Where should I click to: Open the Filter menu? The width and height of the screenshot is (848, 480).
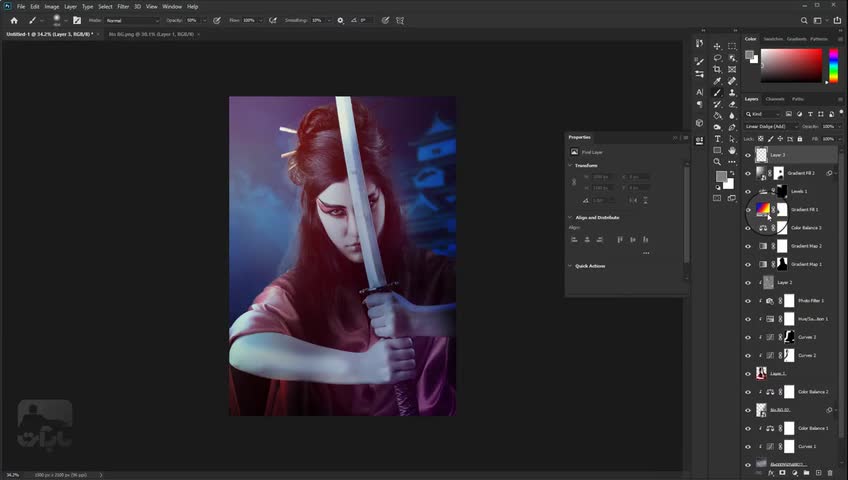coord(123,6)
